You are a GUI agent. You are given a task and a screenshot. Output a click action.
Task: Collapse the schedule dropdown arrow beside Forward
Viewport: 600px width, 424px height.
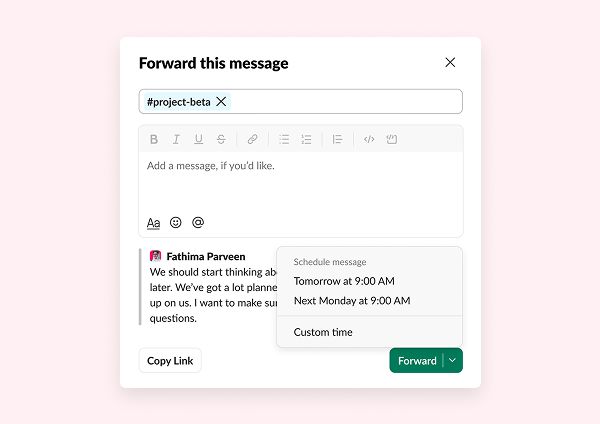(x=453, y=360)
